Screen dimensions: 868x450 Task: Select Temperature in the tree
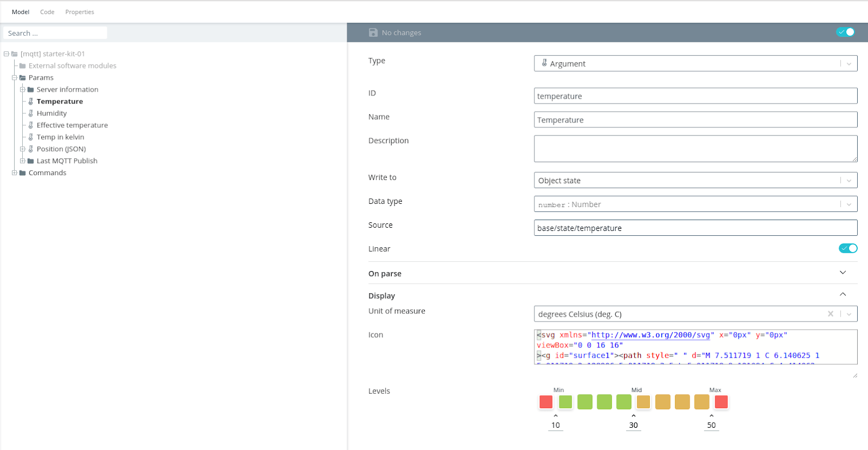60,101
